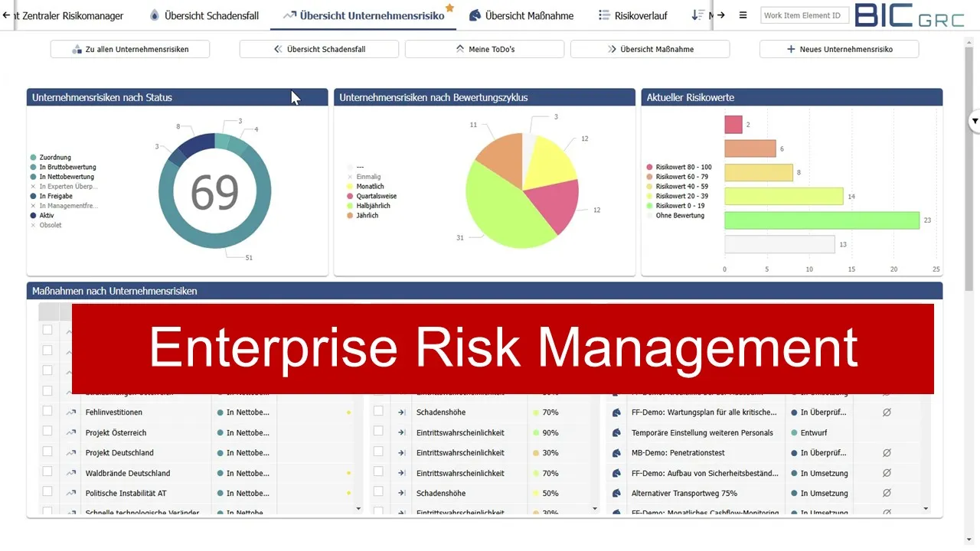
Task: Open the Risikoverlauf tab
Action: tap(633, 15)
